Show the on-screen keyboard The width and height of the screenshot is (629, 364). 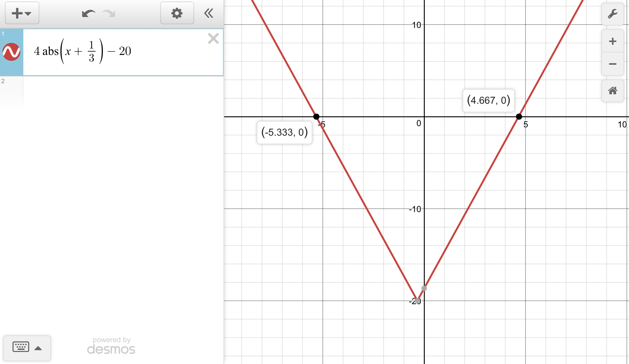pyautogui.click(x=21, y=347)
